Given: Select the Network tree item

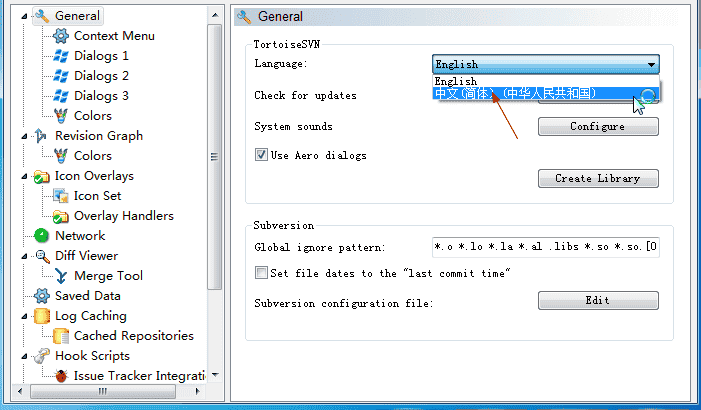Looking at the screenshot, I should click(80, 236).
